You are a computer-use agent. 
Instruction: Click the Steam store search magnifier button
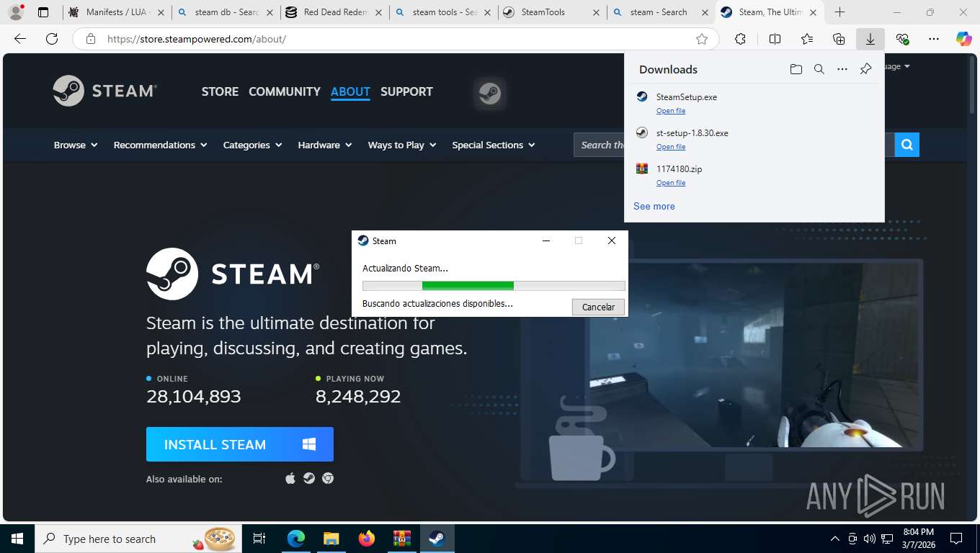907,145
